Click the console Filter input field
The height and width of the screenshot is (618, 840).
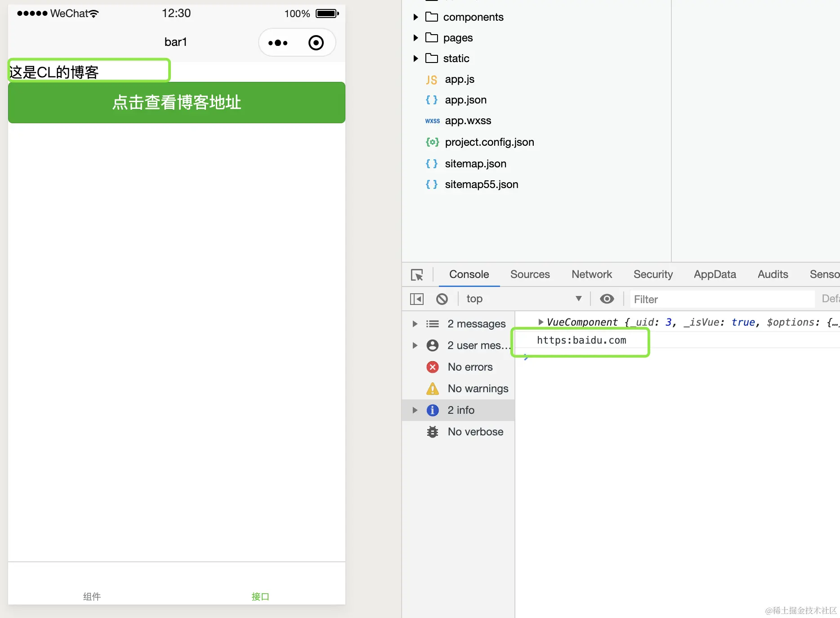[722, 299]
